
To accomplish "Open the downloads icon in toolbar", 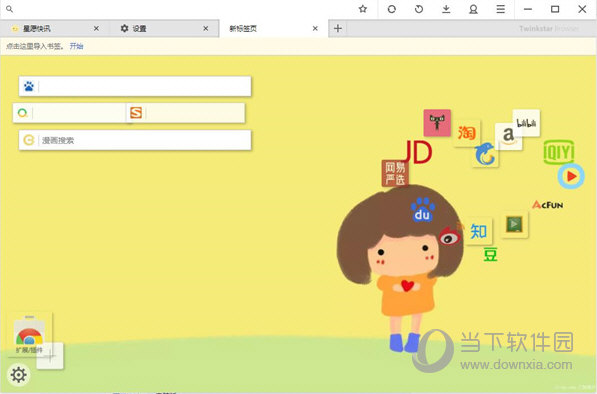I will [446, 9].
